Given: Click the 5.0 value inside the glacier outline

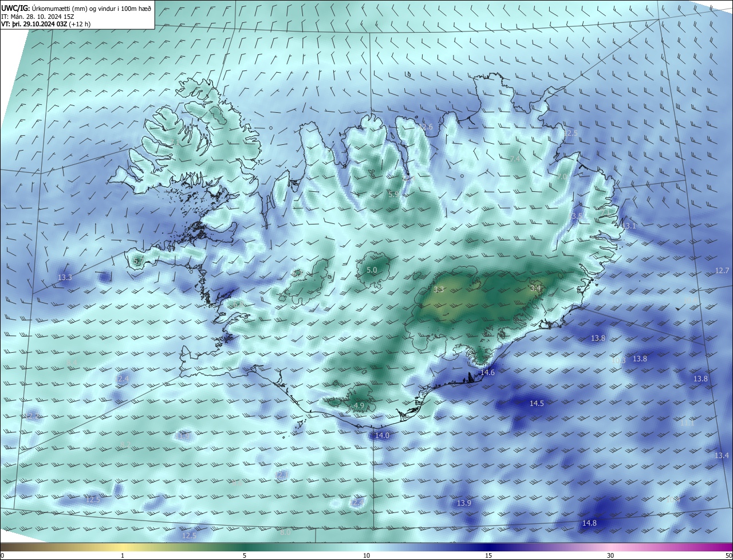Looking at the screenshot, I should click(372, 270).
